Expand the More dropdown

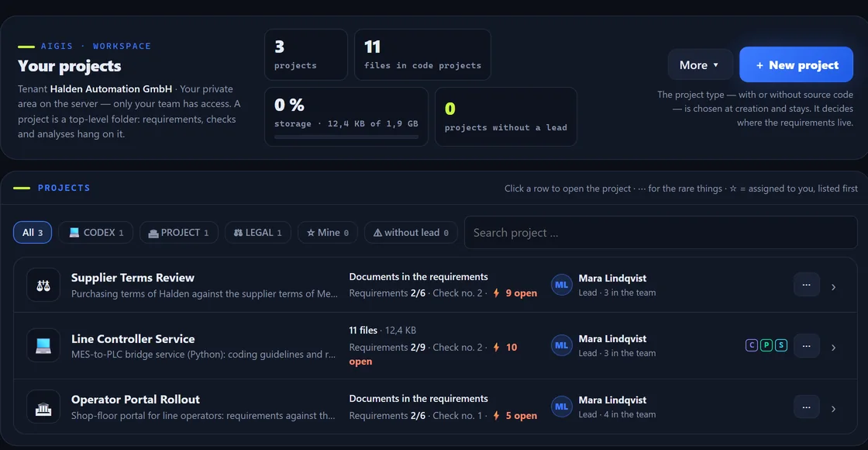pyautogui.click(x=701, y=65)
